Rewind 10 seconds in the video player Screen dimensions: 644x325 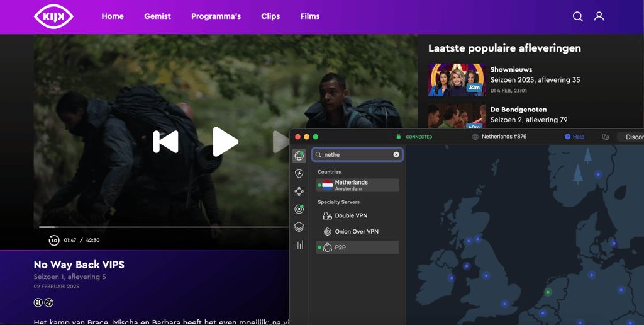coord(54,240)
